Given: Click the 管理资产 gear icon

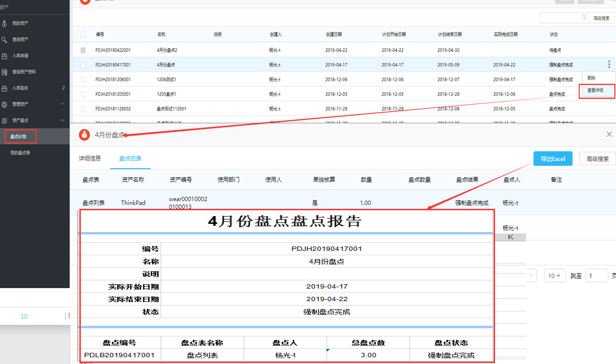Looking at the screenshot, I should point(4,104).
